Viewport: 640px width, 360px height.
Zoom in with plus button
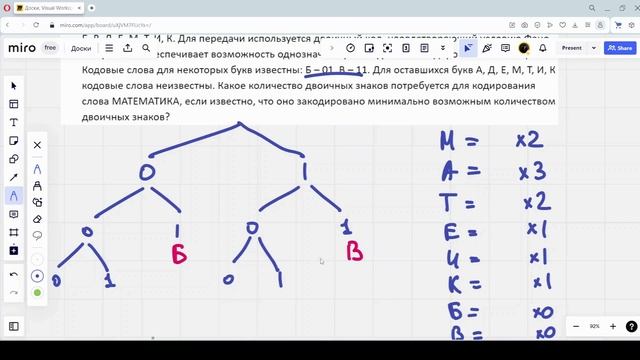pos(613,326)
